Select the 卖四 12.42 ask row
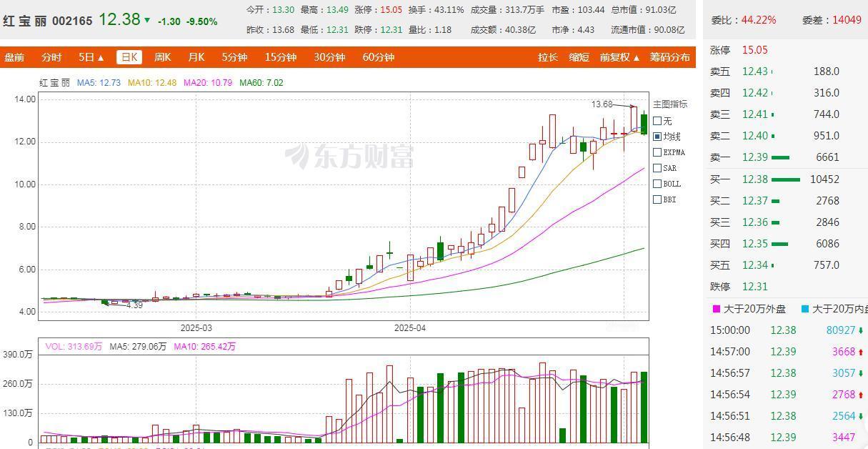868x449 pixels. (784, 93)
